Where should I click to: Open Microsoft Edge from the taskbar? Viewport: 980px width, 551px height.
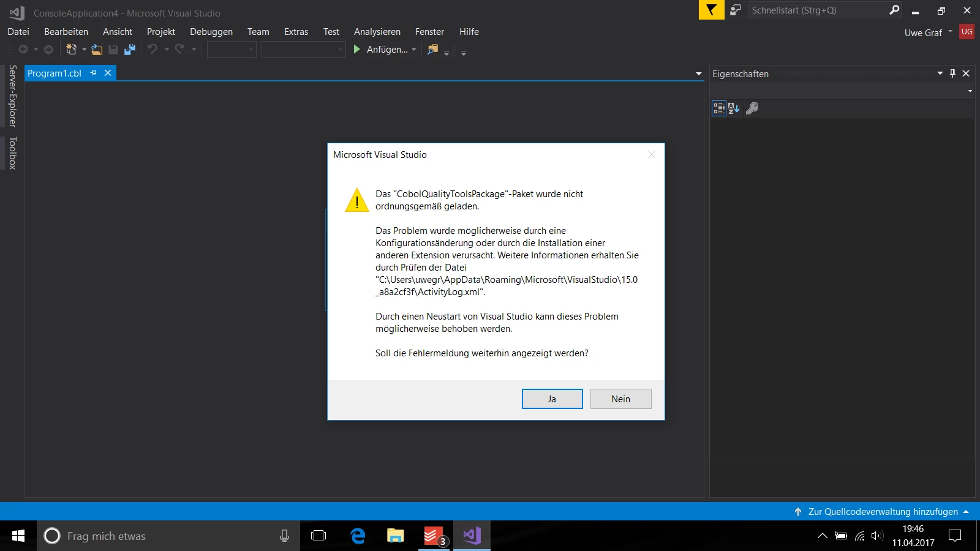click(358, 536)
